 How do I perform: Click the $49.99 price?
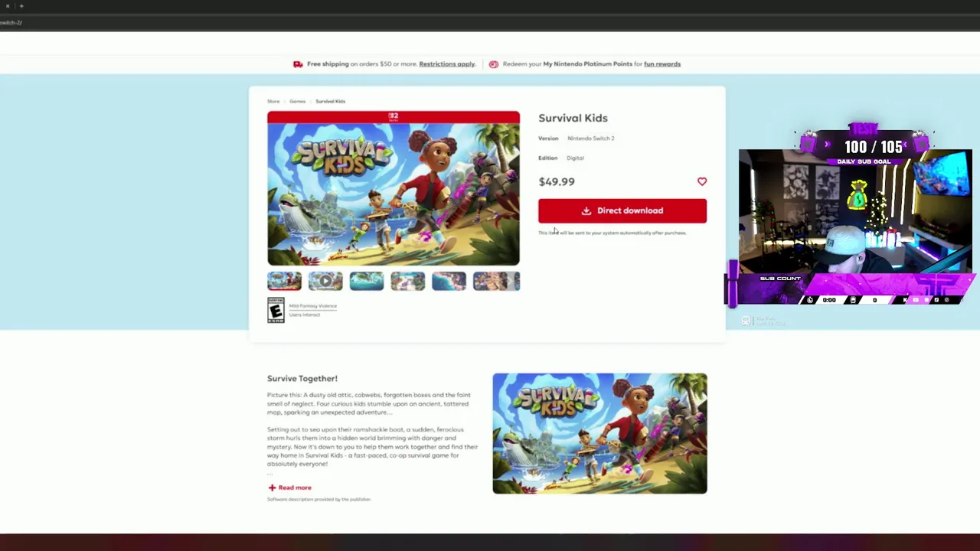click(x=557, y=181)
